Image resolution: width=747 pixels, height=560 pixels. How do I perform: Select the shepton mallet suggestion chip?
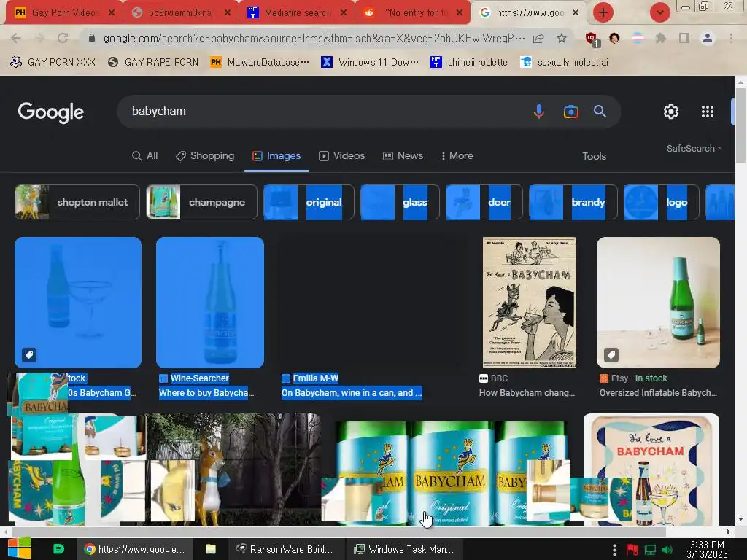coord(77,203)
